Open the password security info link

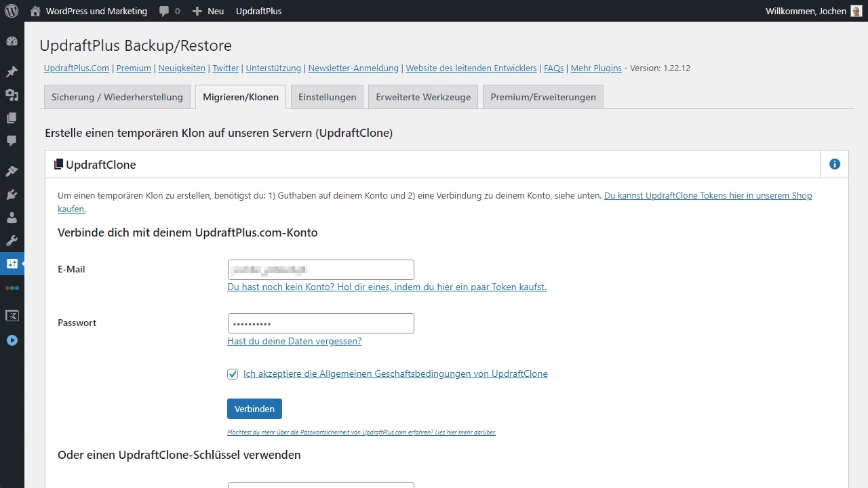pos(361,432)
